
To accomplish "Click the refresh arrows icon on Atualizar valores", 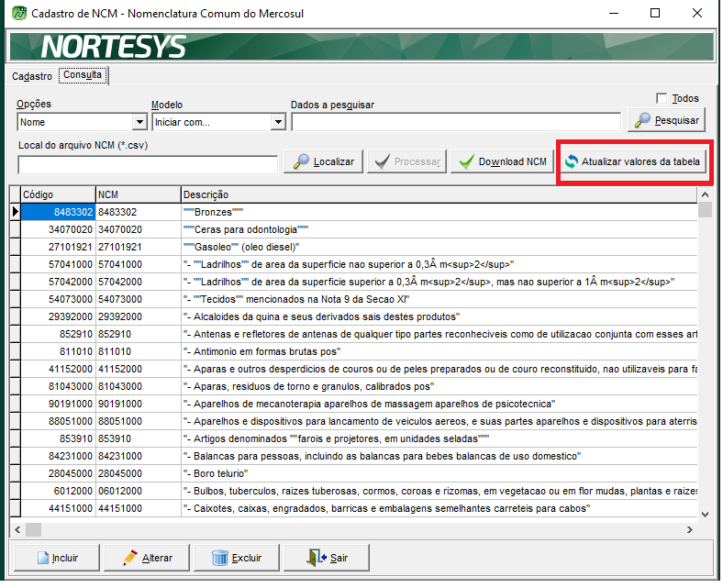I will [571, 162].
